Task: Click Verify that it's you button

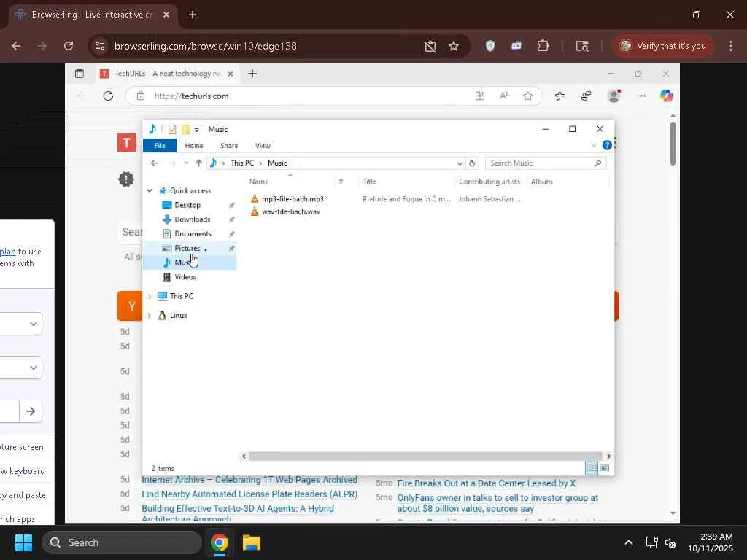Action: tap(662, 46)
